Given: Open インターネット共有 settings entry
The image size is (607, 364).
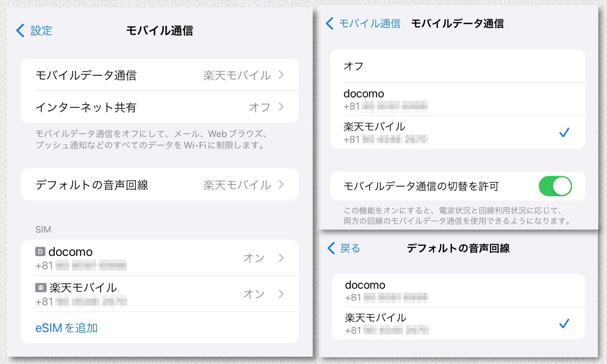Looking at the screenshot, I should (x=86, y=107).
